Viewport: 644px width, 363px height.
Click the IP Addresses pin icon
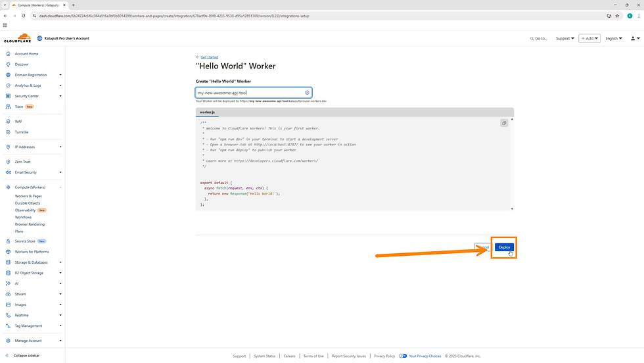coord(8,147)
